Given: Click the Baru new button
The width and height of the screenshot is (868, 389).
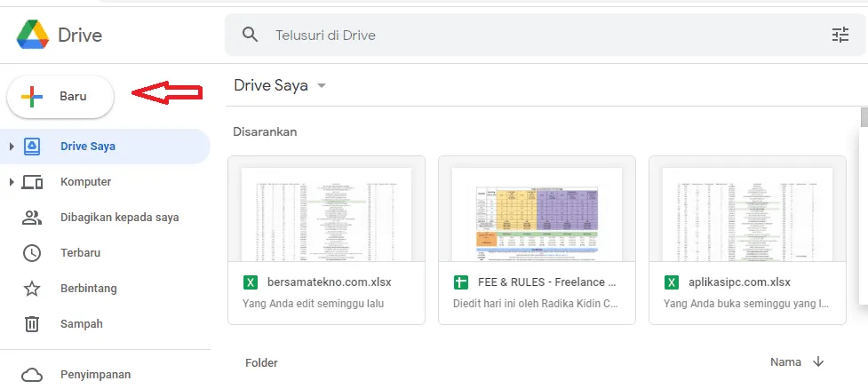Looking at the screenshot, I should 60,96.
